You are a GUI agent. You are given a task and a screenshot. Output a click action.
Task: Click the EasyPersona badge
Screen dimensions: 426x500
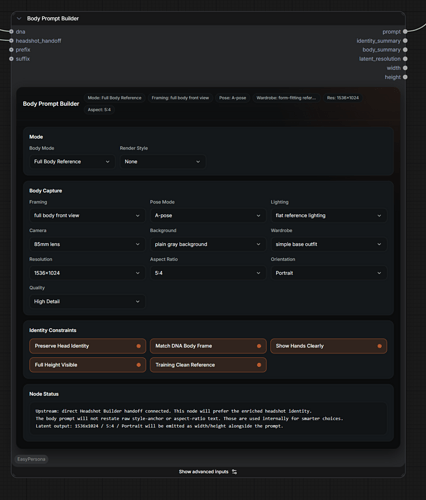[31, 459]
